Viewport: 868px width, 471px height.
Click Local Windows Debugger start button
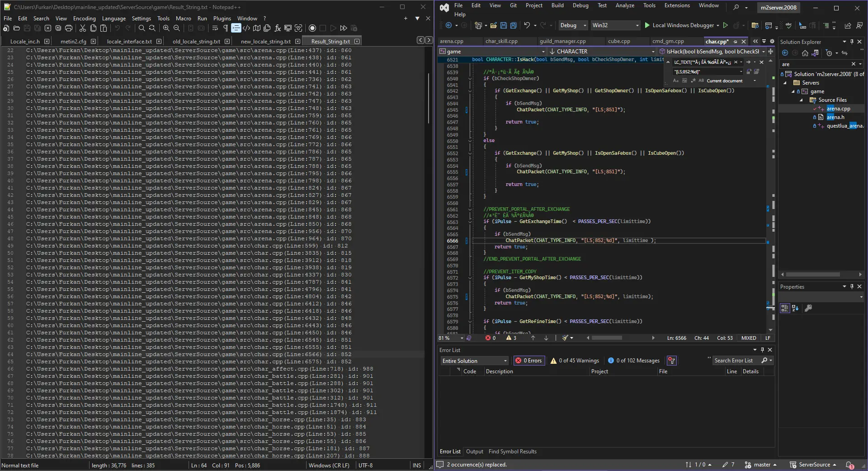pyautogui.click(x=679, y=25)
